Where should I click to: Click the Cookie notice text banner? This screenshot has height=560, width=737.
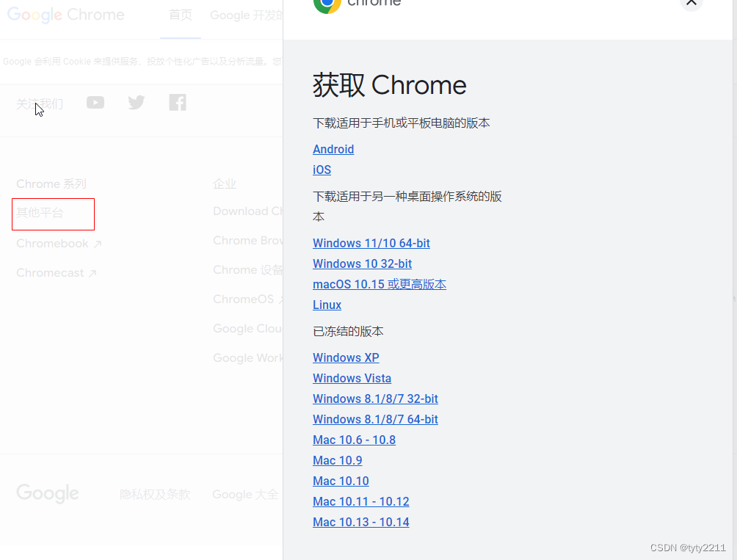tap(142, 62)
